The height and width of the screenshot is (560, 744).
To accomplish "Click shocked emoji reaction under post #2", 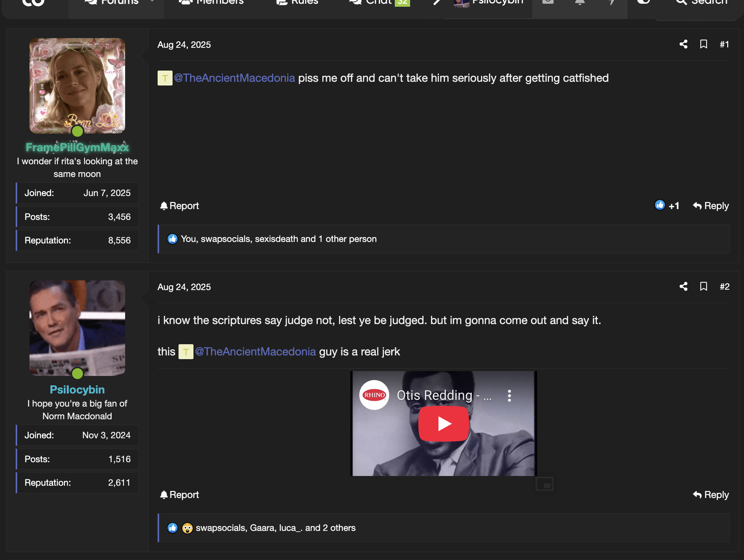I will click(187, 528).
